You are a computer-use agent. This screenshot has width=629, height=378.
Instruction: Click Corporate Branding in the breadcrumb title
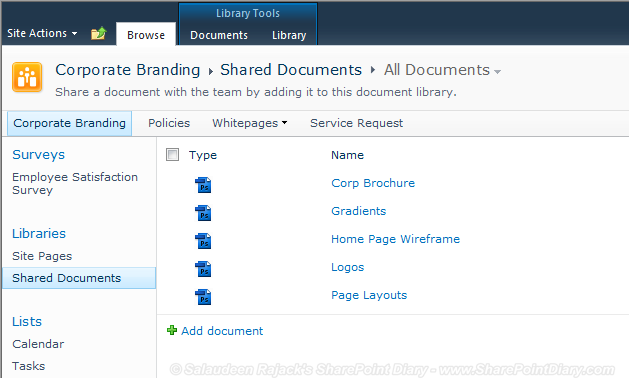[128, 70]
